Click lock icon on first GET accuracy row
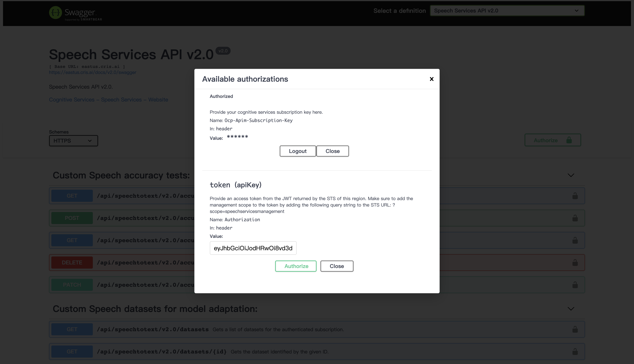Screen dimensions: 634x364 575,196
